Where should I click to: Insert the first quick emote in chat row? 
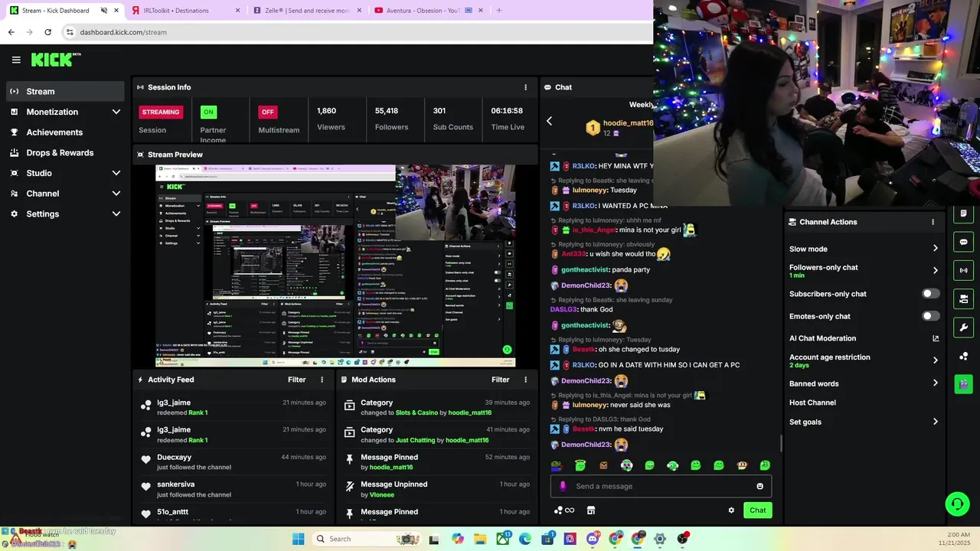point(557,465)
